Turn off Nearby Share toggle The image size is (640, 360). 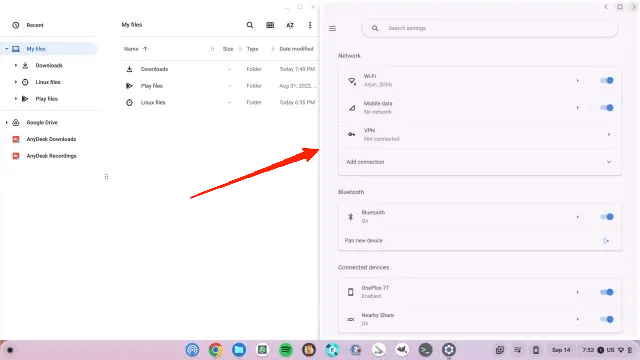click(x=607, y=319)
